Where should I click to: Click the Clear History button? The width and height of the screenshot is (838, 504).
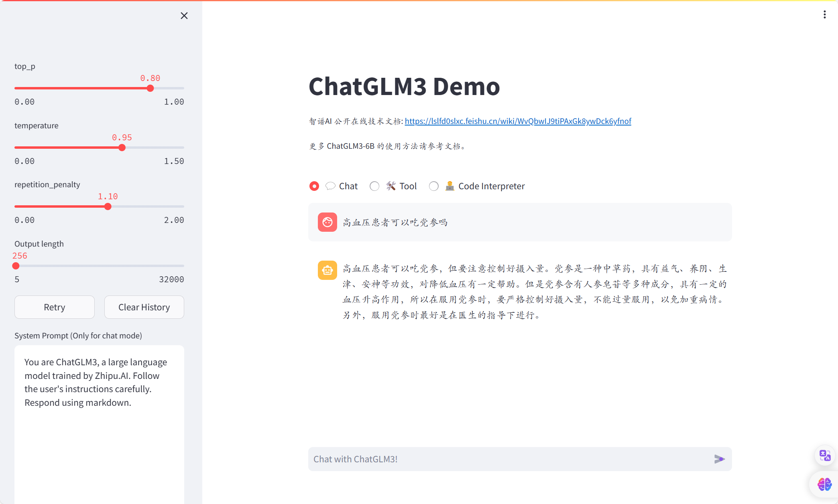click(x=144, y=307)
